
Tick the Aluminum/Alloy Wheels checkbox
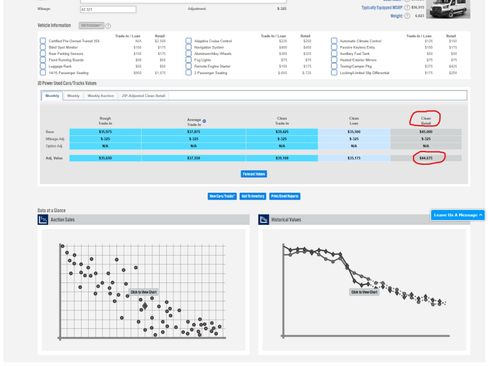coord(189,53)
